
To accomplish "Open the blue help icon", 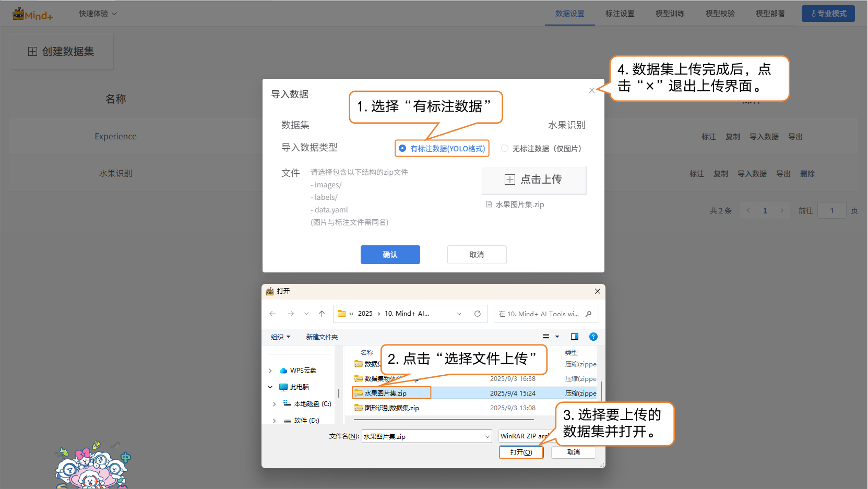I will pos(593,337).
